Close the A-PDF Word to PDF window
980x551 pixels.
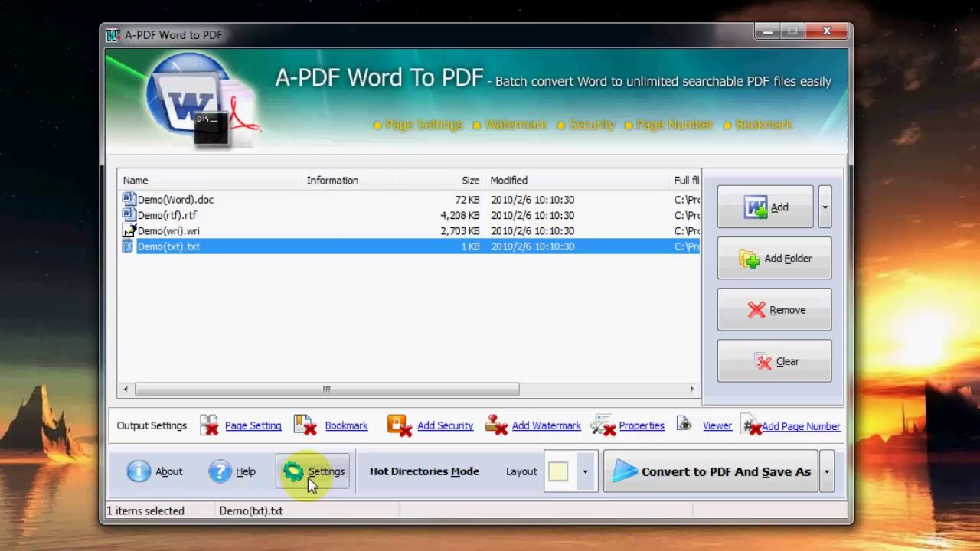click(827, 31)
